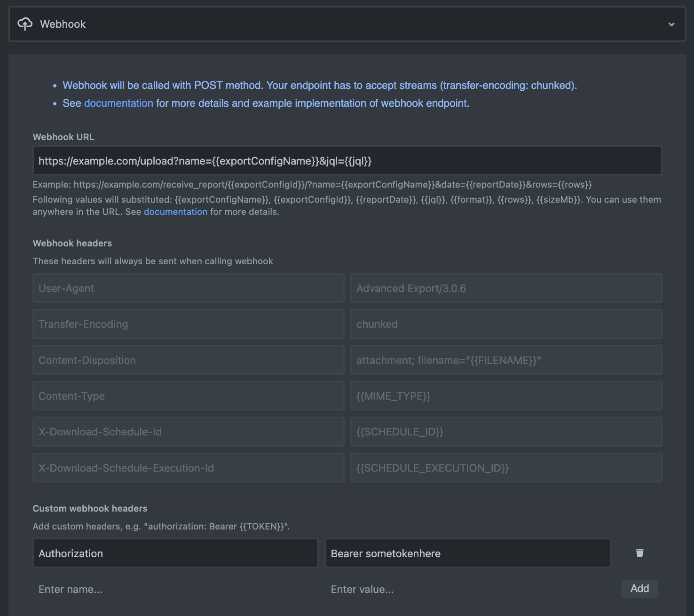Click the 'Following values will substituted' text

pyautogui.click(x=347, y=205)
